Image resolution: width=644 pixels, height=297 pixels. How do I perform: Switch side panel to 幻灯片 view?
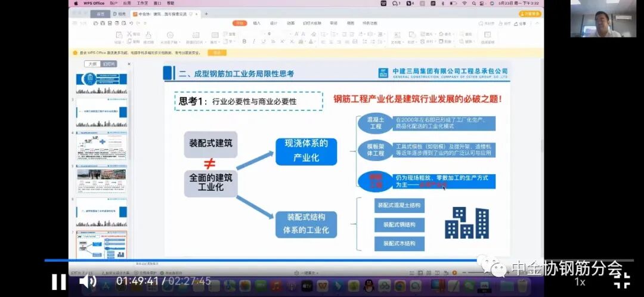click(109, 64)
